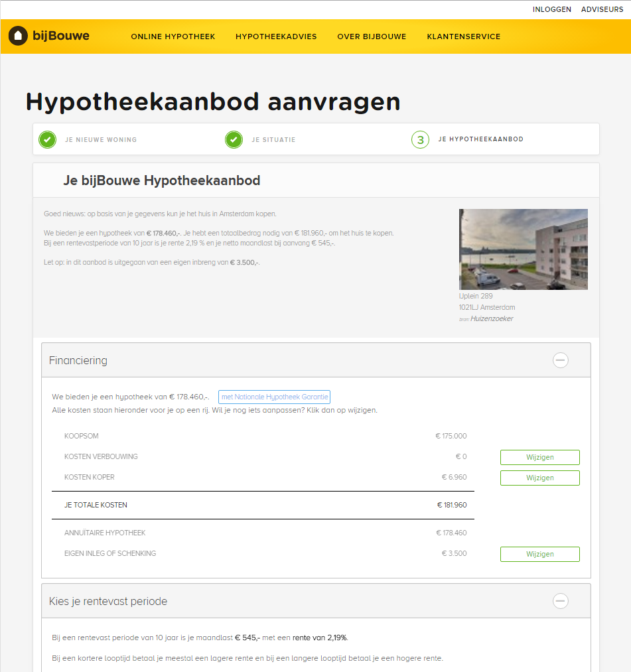
Task: Open the Online Hypotheek menu
Action: [173, 37]
